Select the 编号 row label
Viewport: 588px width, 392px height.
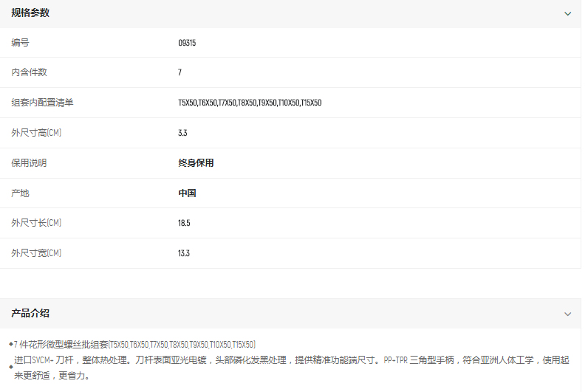pos(20,43)
